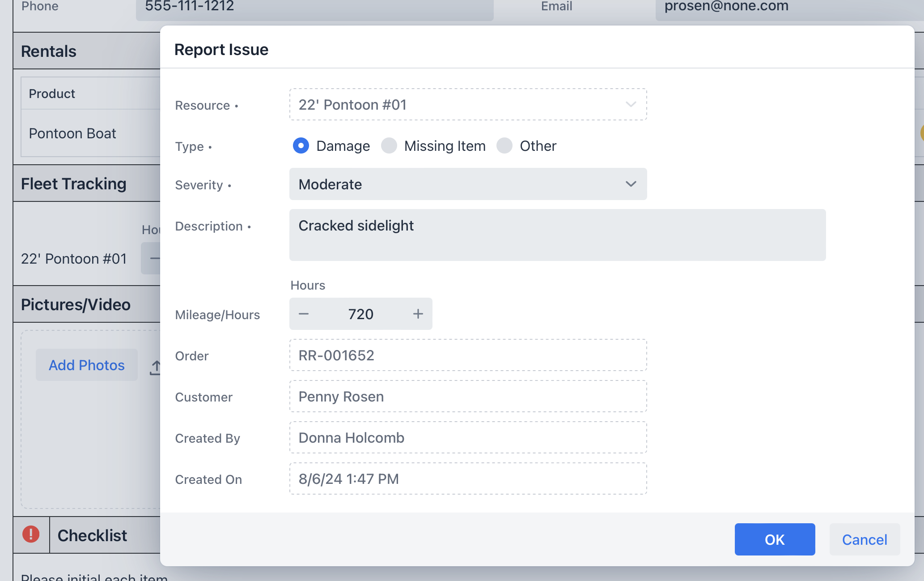This screenshot has width=924, height=581.
Task: Click the Pictures/Video section header
Action: point(76,304)
